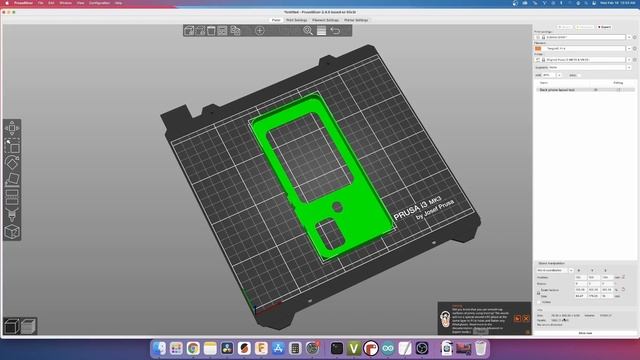
Task: Select the Scale gizmo tool
Action: pos(12,146)
